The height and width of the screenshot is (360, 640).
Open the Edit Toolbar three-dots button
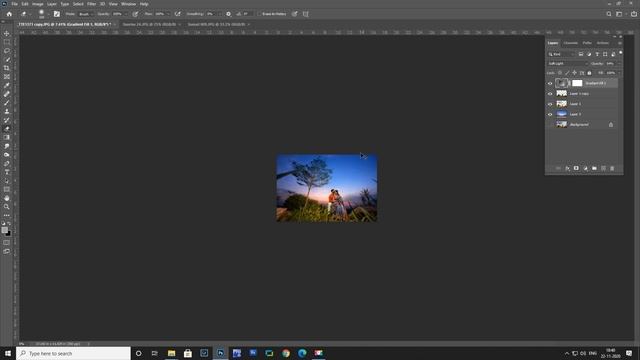(7, 215)
